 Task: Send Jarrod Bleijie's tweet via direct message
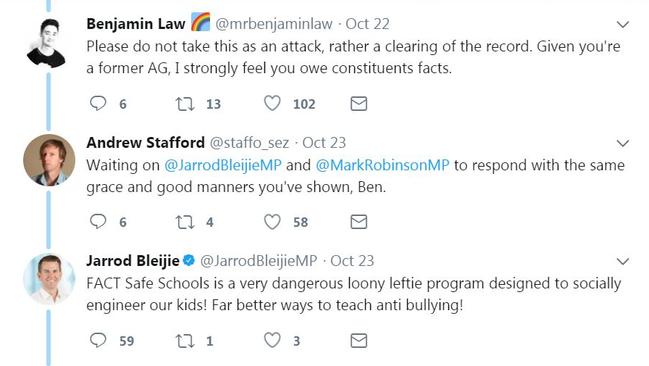coord(358,341)
